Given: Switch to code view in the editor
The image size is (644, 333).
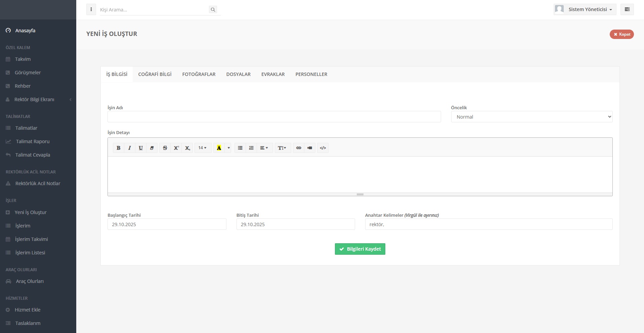Looking at the screenshot, I should point(323,148).
